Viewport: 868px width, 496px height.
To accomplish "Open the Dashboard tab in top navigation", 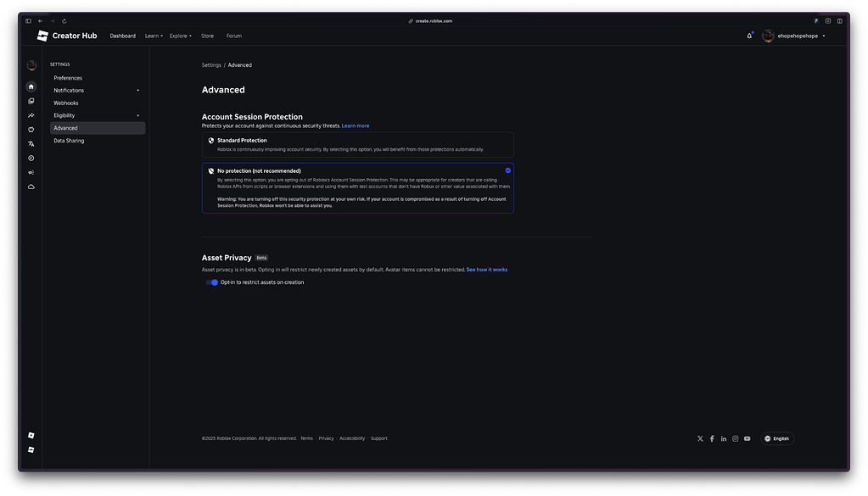I will coord(122,36).
